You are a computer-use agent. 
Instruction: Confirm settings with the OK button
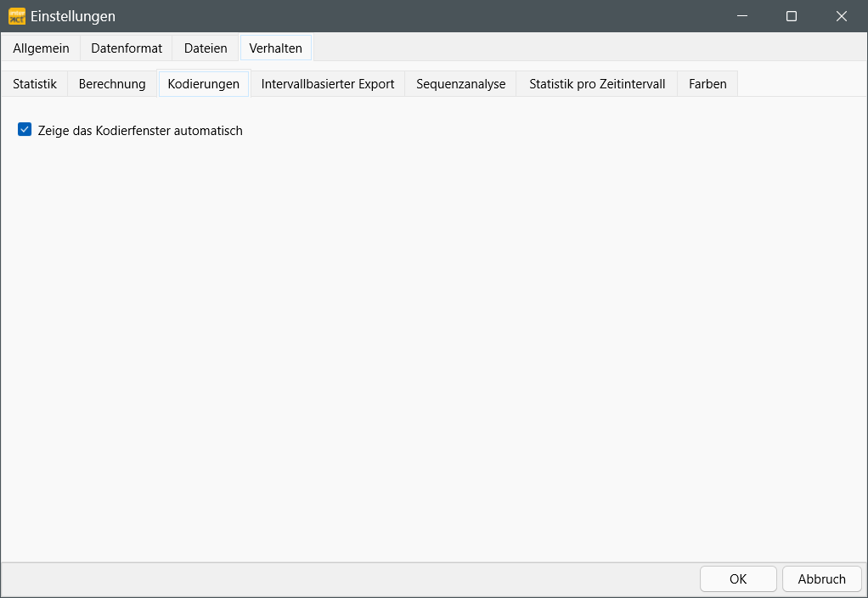[x=738, y=578]
